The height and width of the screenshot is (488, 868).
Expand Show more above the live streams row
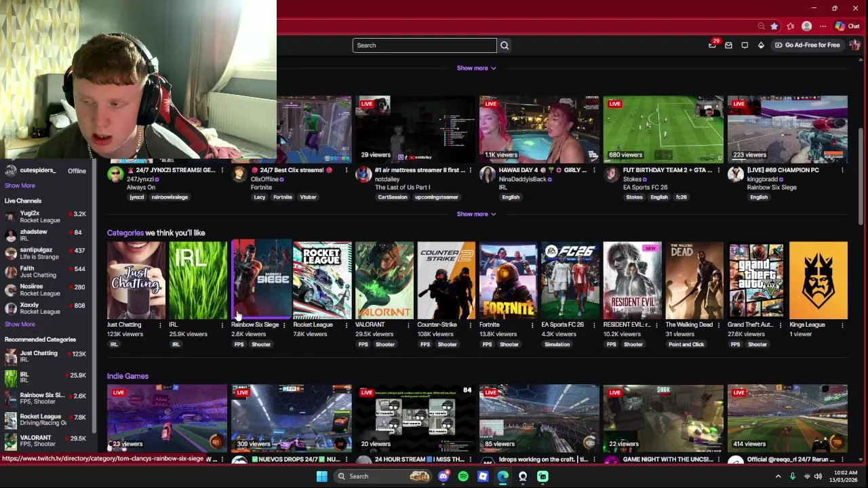pos(476,68)
